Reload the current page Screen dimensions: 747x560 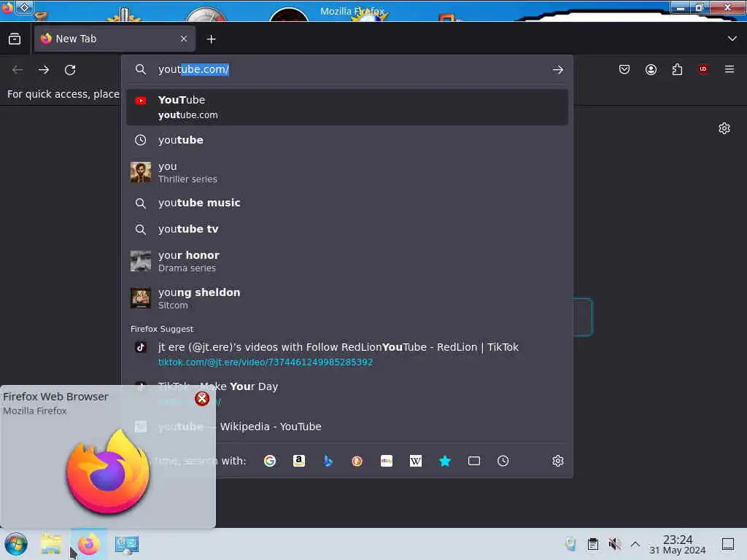click(x=70, y=70)
